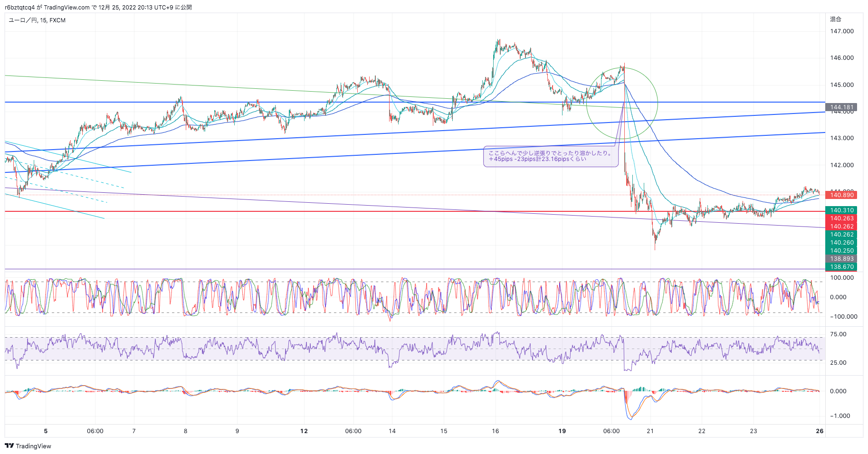Click the 23 date label on time axis
Image resolution: width=868 pixels, height=454 pixels.
point(754,431)
